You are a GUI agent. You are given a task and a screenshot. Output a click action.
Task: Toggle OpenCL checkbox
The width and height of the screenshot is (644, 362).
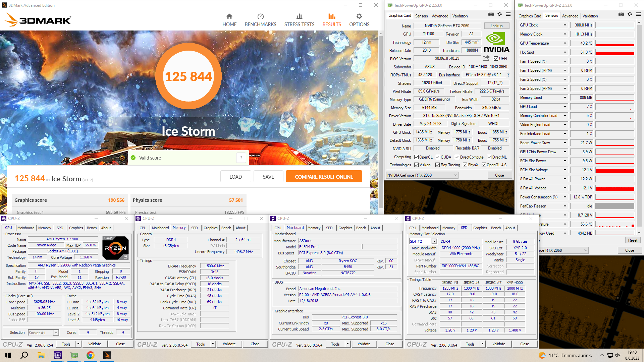pos(416,157)
